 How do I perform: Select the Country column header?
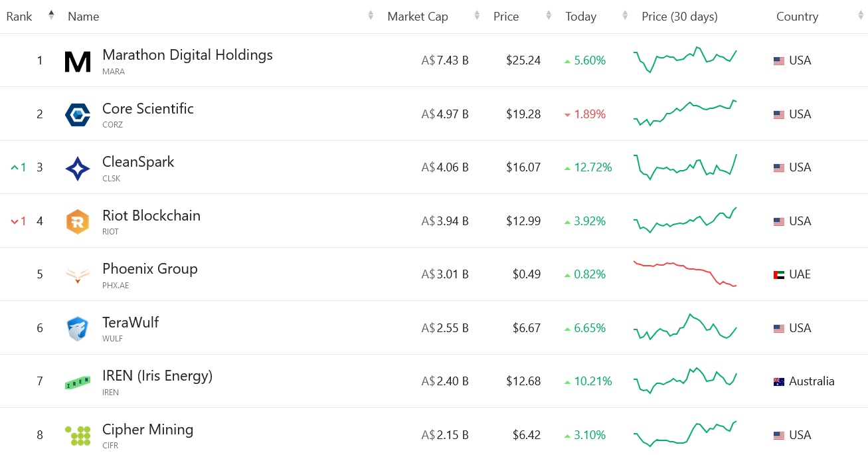[797, 16]
